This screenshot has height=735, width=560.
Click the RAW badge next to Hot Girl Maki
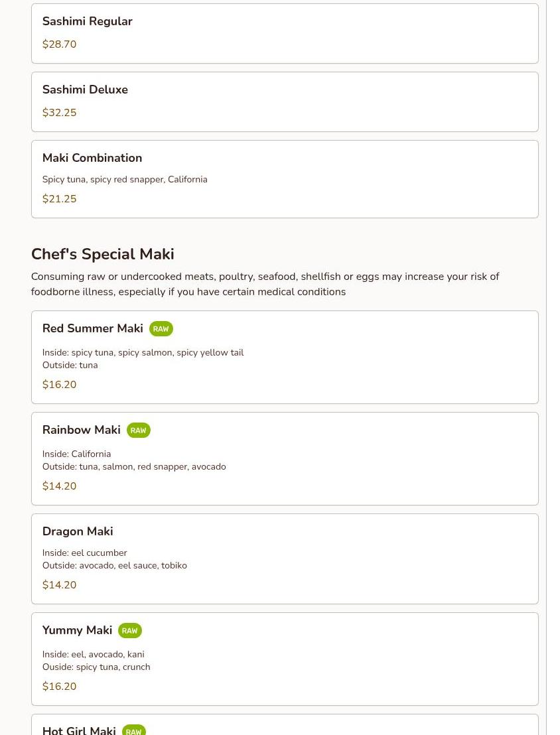pos(133,731)
